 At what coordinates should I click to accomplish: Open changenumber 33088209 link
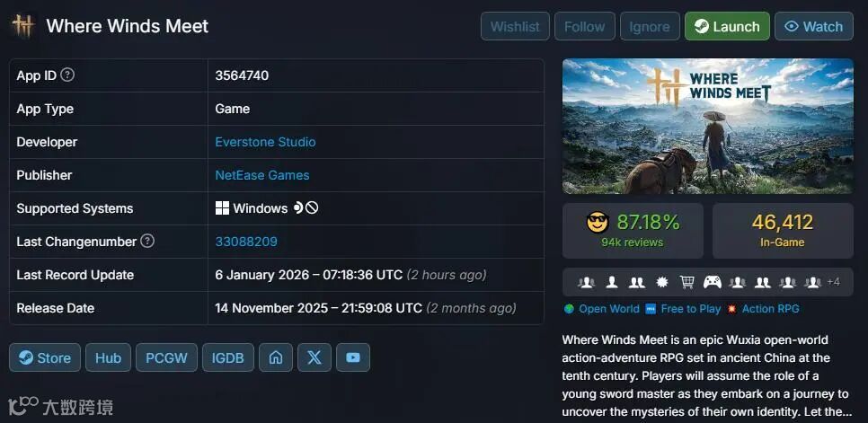(246, 242)
